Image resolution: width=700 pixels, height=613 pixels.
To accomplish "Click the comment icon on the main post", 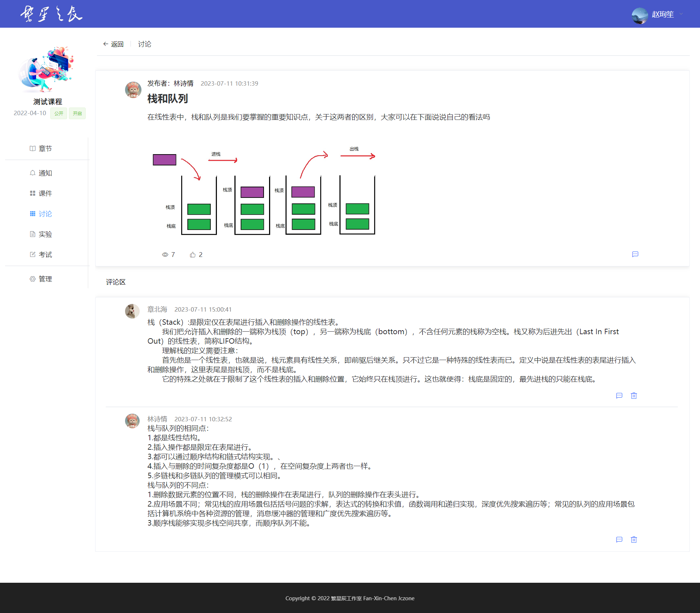I will pos(635,254).
